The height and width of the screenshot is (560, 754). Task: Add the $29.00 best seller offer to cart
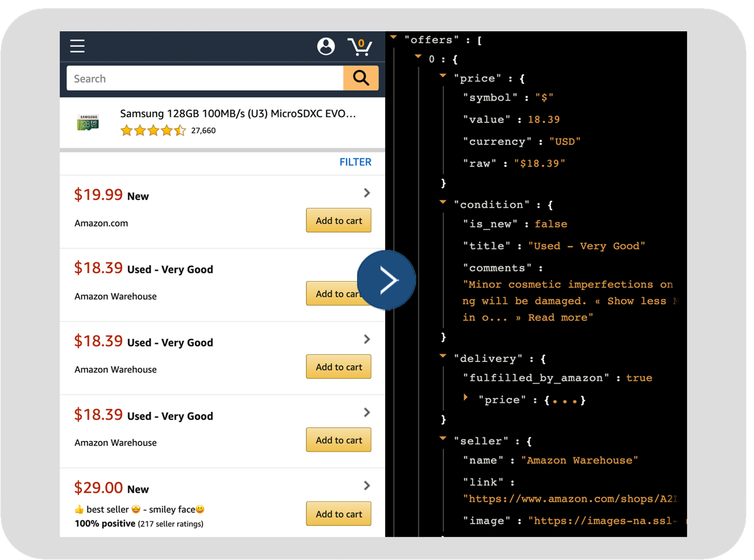tap(338, 514)
